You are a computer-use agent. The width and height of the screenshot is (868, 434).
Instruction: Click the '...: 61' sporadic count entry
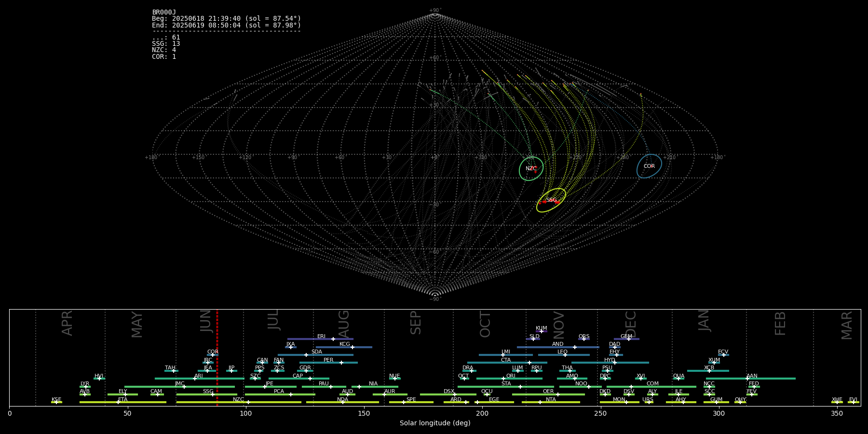coord(166,38)
